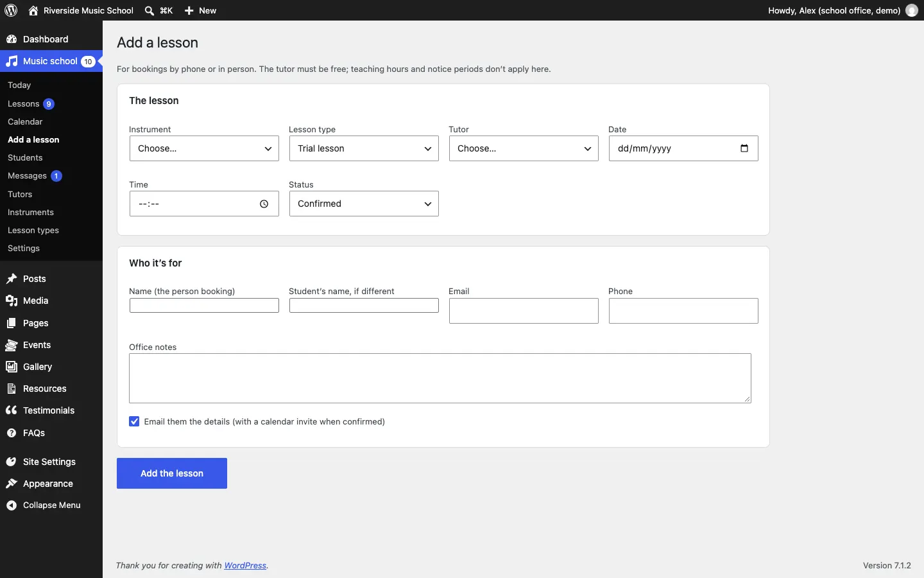
Task: Follow the WordPress footer link
Action: click(245, 566)
